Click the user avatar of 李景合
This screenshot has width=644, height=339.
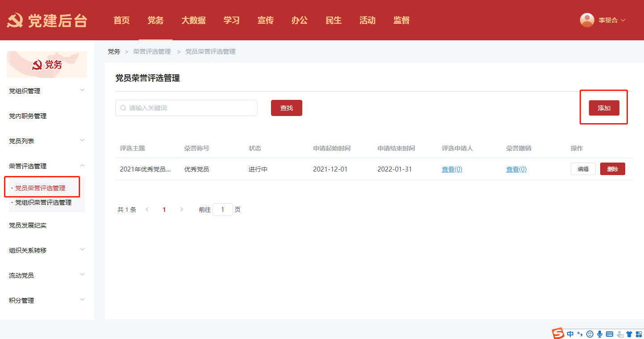[x=587, y=20]
